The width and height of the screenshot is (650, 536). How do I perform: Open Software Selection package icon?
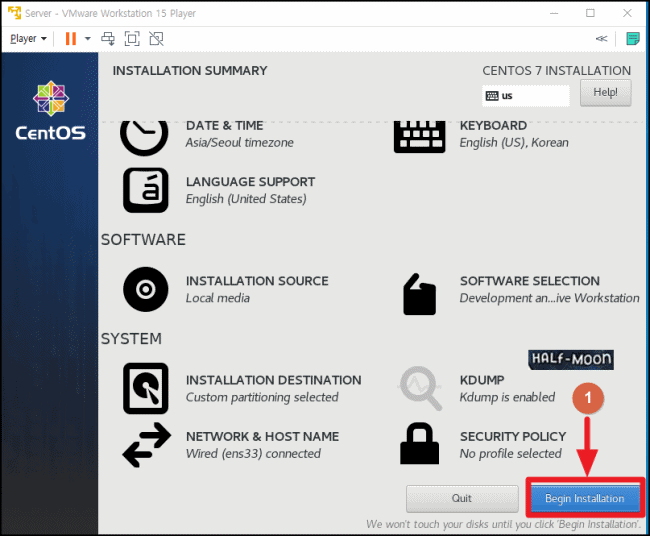click(x=420, y=294)
